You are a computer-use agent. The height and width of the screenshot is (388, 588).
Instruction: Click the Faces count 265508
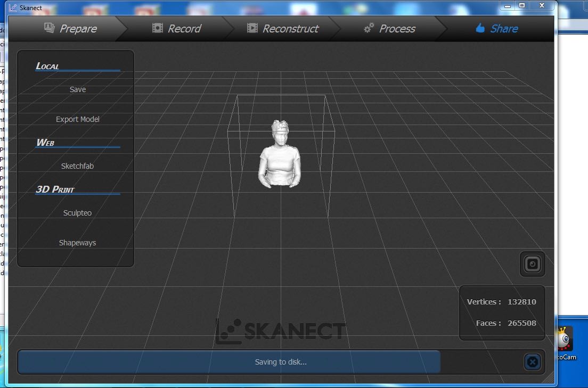pyautogui.click(x=521, y=323)
